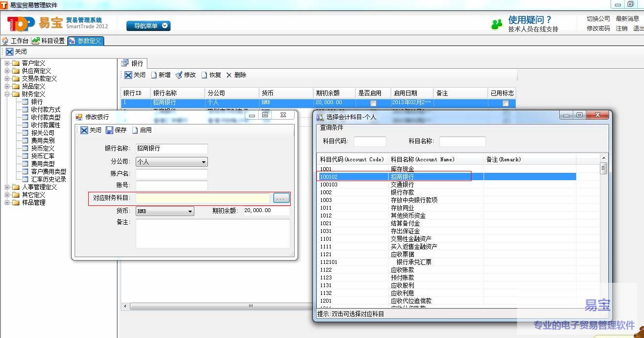Click the 恢复 (Restore) toolbar icon
Screen dimensions: 644x338
tap(204, 75)
